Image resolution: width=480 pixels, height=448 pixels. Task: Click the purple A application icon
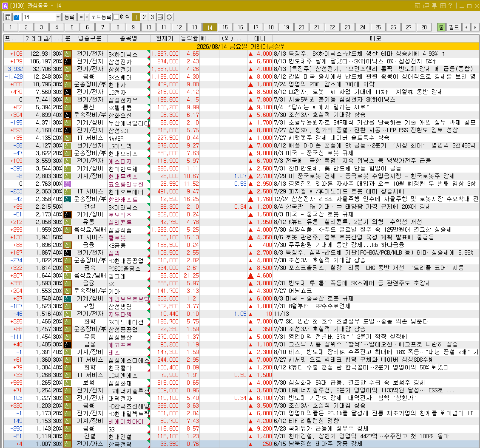pos(5,6)
